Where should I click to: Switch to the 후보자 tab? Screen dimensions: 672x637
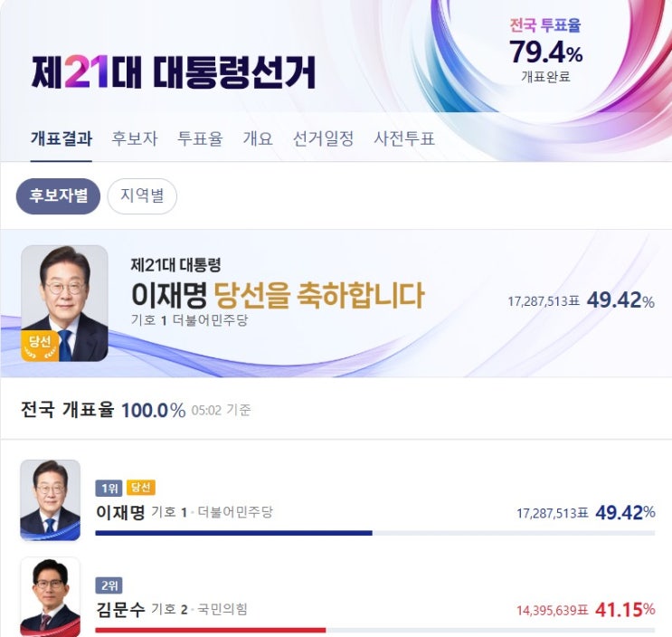tap(135, 139)
